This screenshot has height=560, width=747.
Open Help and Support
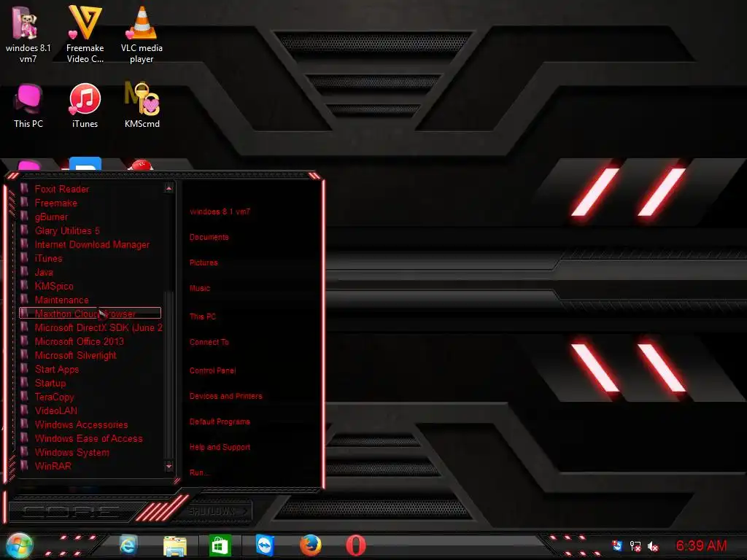220,447
